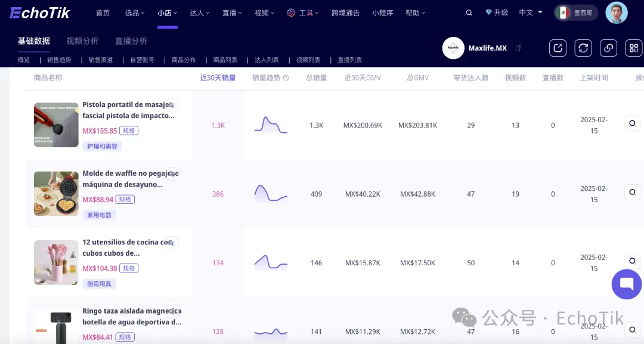Viewport: 644px width, 344px height.
Task: Click the EchoTik logo
Action: click(x=40, y=13)
